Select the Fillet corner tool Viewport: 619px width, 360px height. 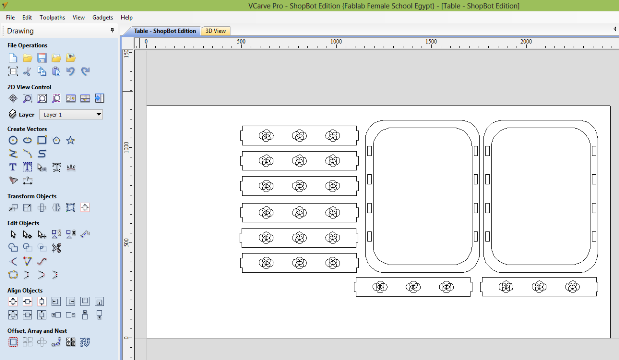[13, 261]
